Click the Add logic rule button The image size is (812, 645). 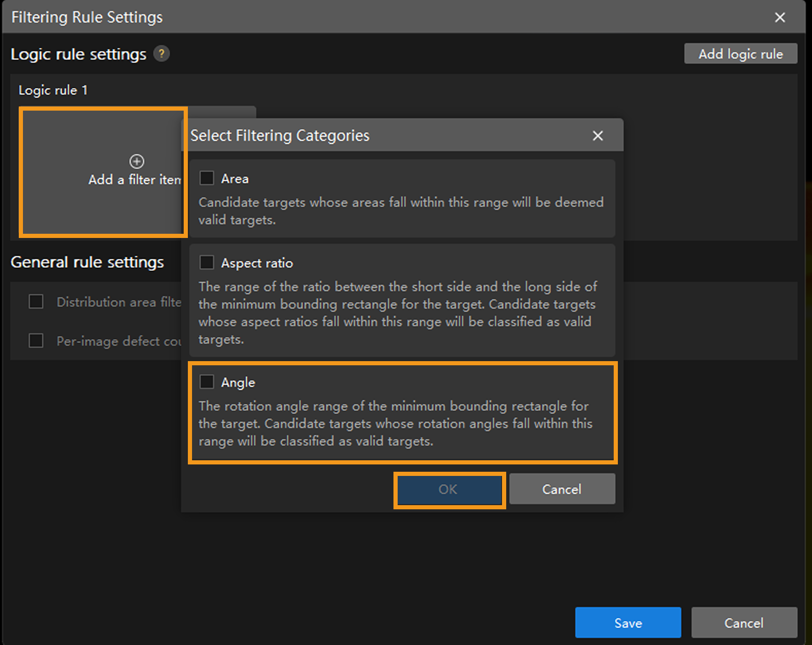740,54
